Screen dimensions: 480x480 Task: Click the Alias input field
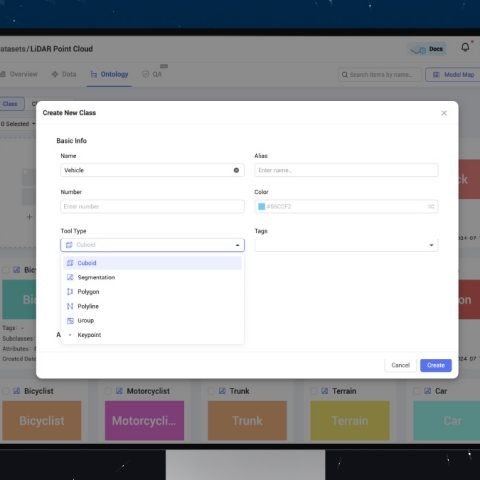[346, 170]
